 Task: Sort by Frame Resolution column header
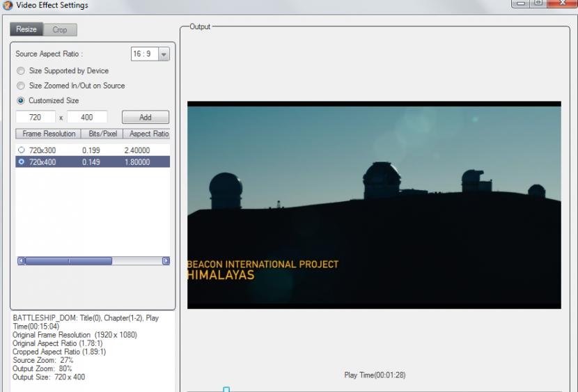coord(48,134)
